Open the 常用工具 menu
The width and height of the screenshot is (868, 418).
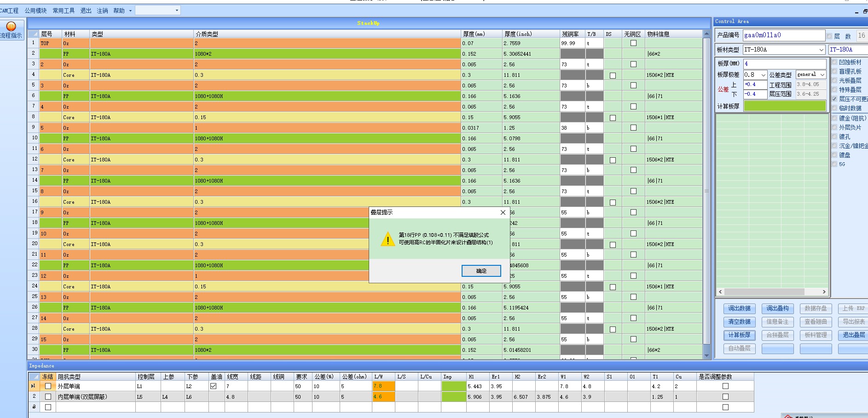pos(64,11)
